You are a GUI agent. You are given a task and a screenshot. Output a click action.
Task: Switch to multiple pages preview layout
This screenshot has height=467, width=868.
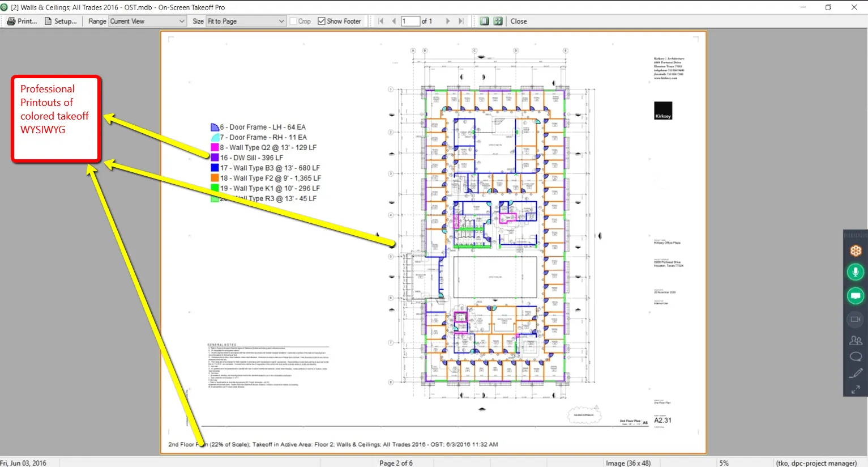click(498, 21)
